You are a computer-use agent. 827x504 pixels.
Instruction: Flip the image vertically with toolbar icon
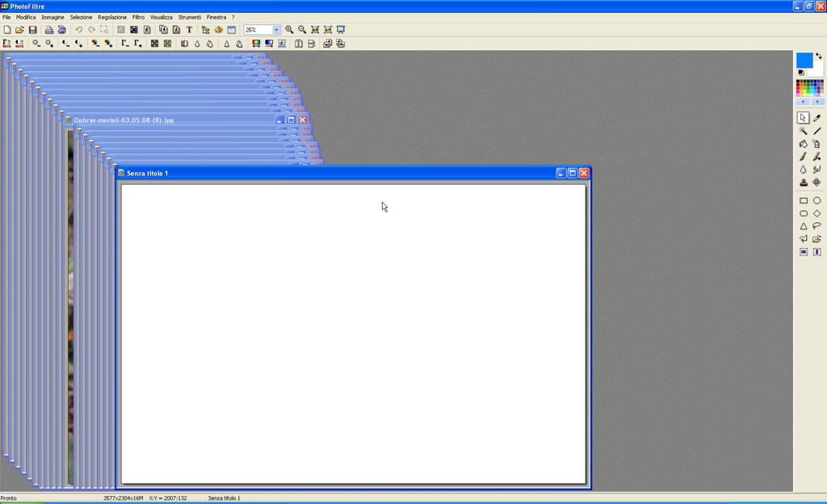tap(311, 44)
